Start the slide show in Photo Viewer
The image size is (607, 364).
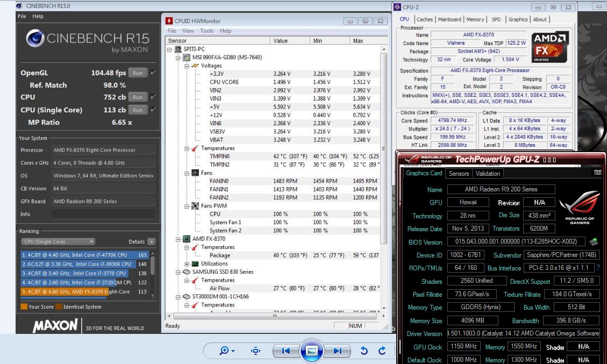pos(312,351)
